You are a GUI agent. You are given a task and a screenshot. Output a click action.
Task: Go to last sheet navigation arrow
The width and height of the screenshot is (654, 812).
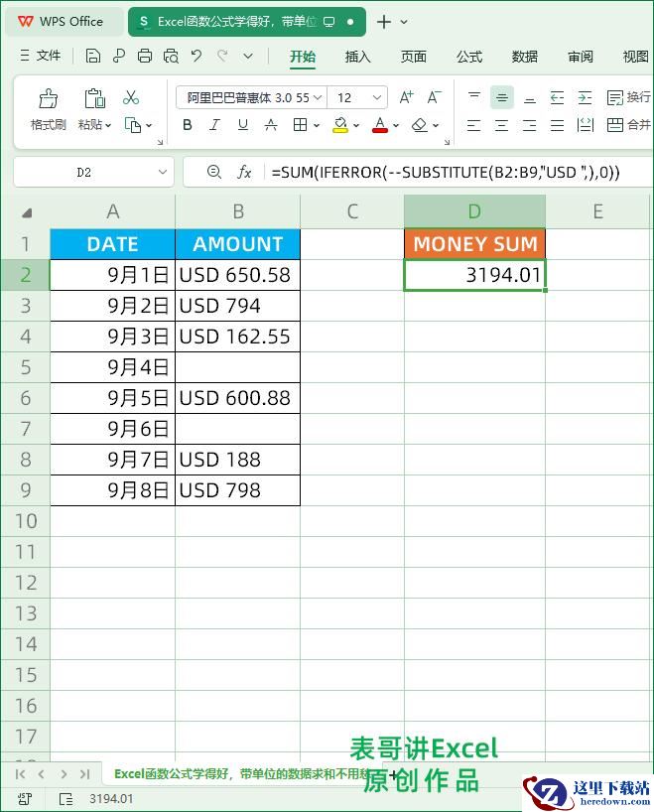click(85, 774)
